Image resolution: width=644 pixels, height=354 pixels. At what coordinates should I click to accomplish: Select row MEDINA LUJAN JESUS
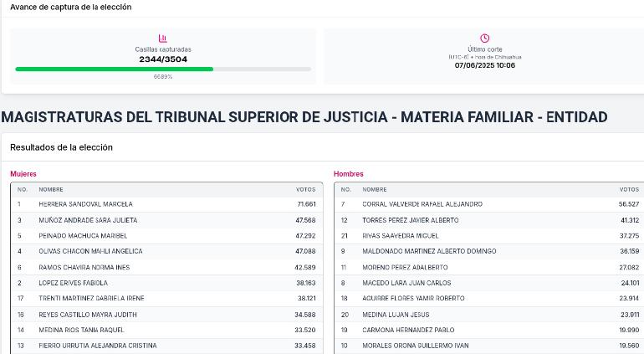coord(489,315)
